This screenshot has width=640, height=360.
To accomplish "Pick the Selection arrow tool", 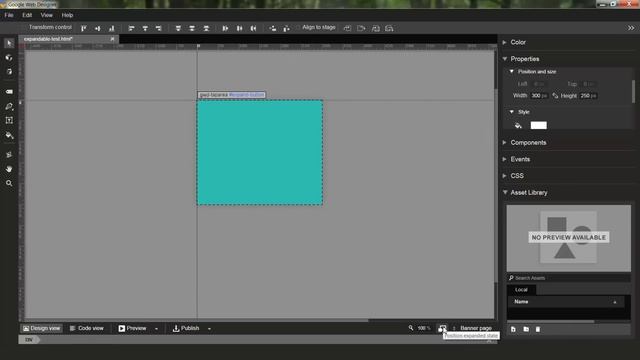I will tap(9, 43).
